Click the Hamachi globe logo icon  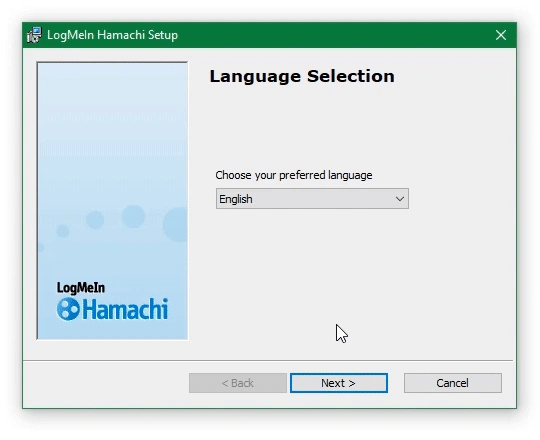point(68,309)
